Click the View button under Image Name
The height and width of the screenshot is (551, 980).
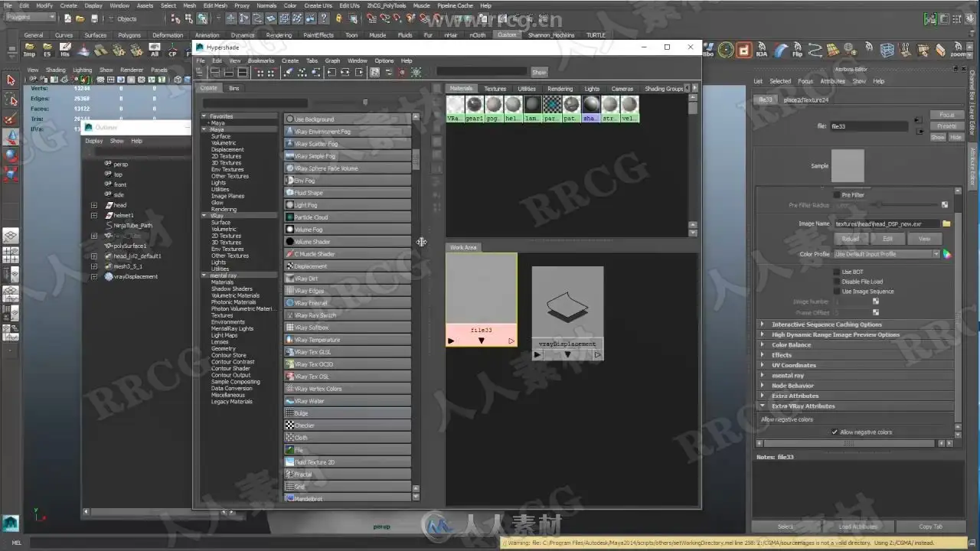(924, 239)
